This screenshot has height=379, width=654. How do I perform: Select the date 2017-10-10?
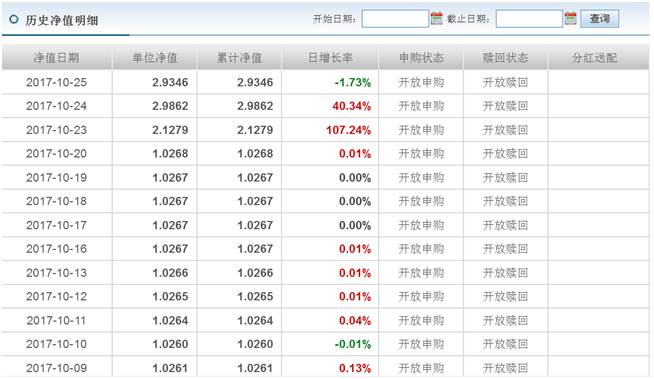[56, 344]
